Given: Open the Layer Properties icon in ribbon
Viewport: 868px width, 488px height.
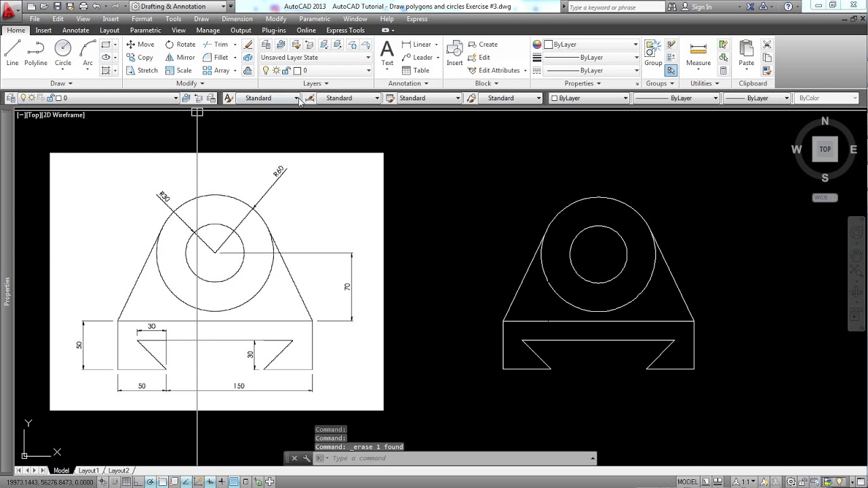Looking at the screenshot, I should [266, 45].
